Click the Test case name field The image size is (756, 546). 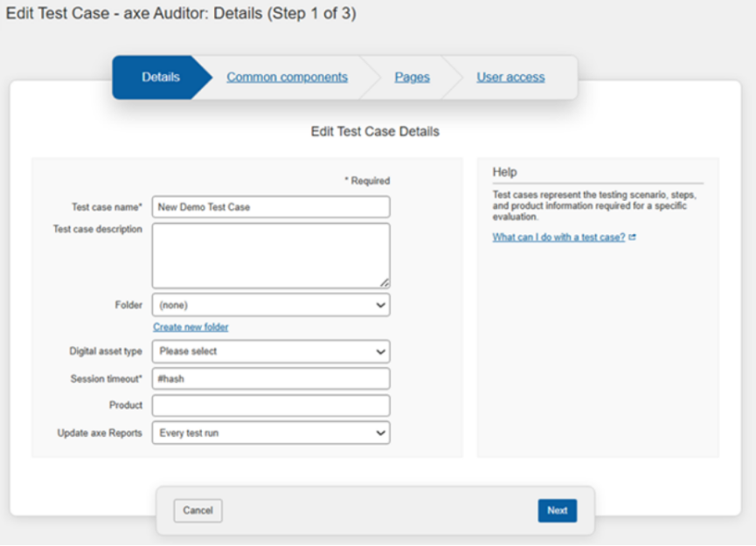271,207
